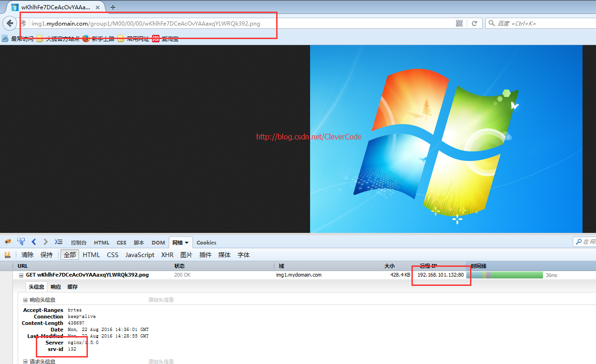596x364 pixels.
Task: Filter network requests by 插件
Action: pos(205,255)
